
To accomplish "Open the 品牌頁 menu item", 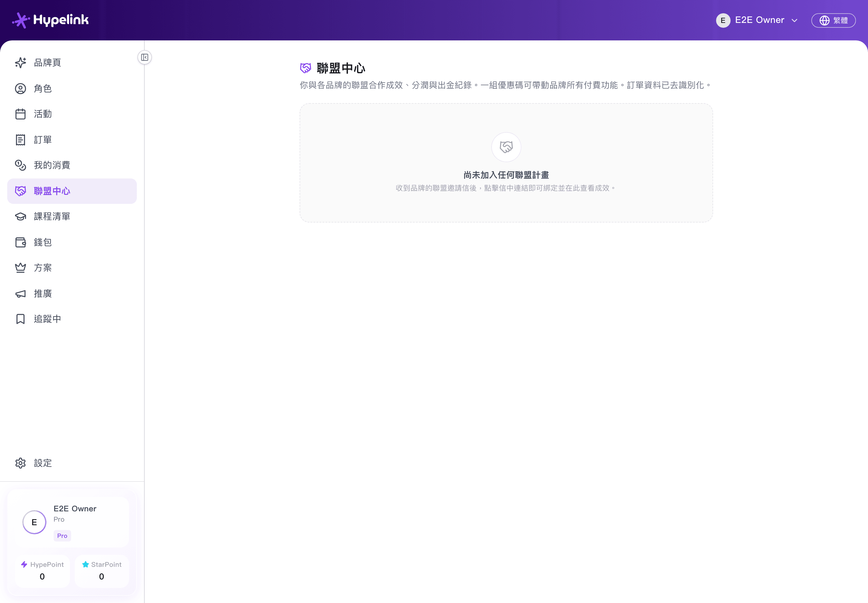I will coord(72,63).
